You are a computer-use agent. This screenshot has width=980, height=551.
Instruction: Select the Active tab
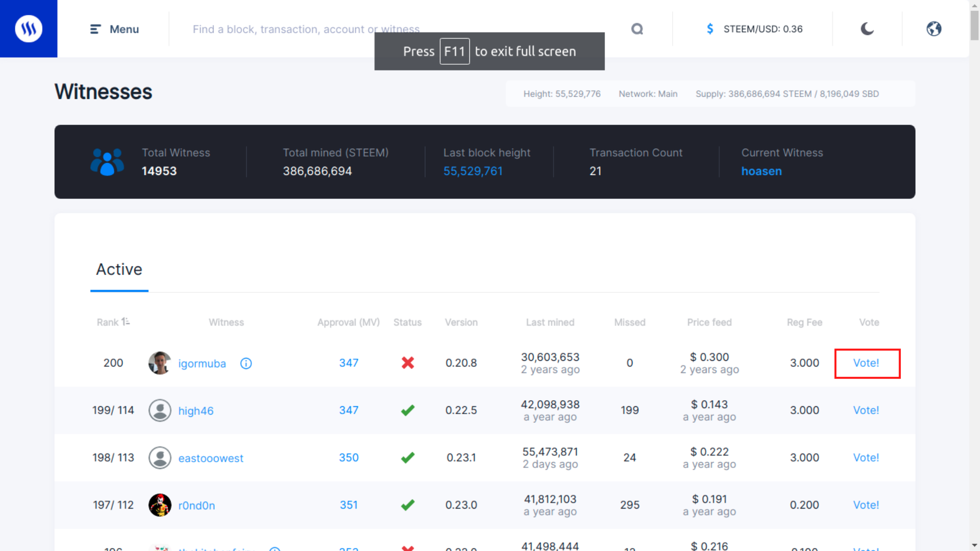[x=119, y=269]
